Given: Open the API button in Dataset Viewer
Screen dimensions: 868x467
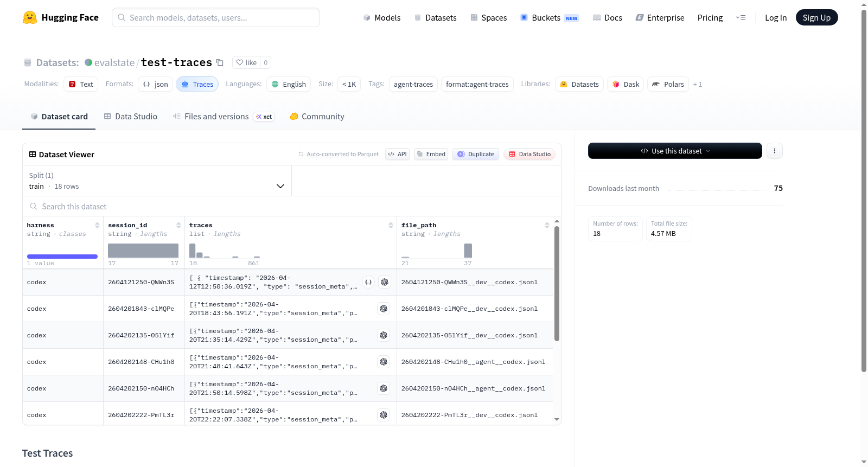Looking at the screenshot, I should tap(397, 154).
